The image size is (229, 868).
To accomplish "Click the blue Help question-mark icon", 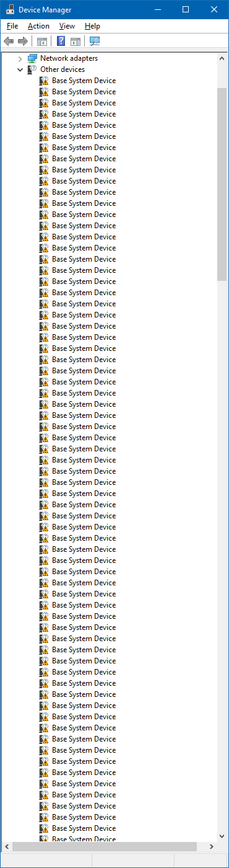I will coord(61,42).
